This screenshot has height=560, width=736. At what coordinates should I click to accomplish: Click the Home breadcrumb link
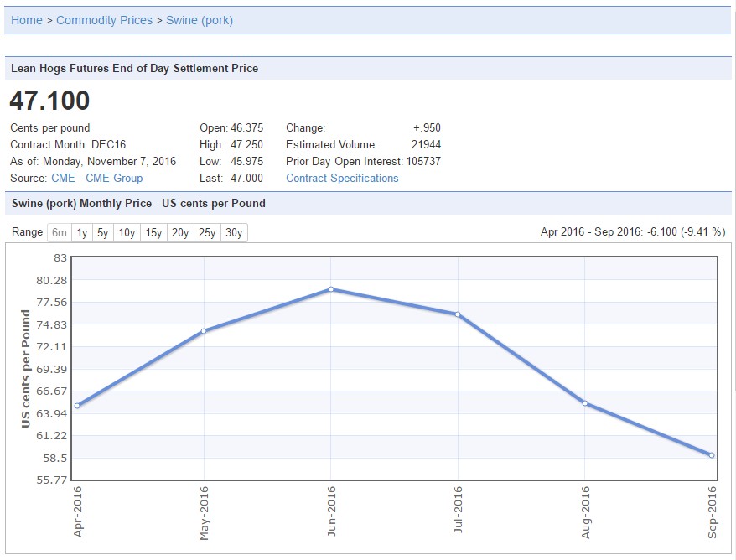[26, 20]
